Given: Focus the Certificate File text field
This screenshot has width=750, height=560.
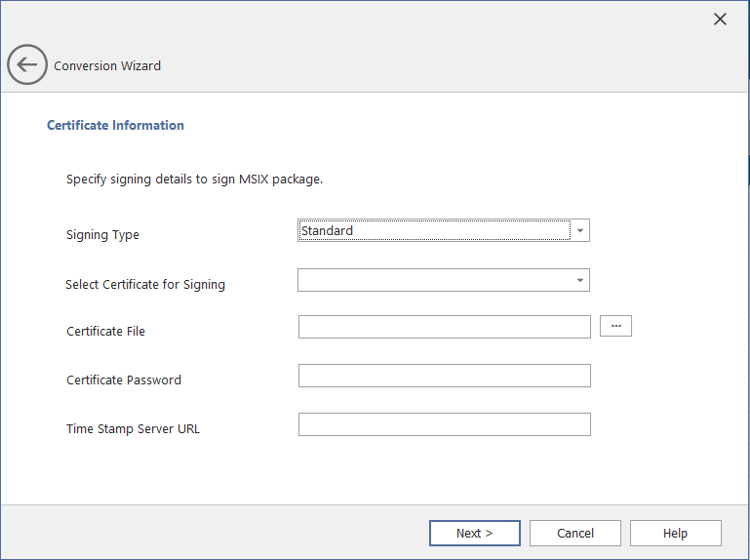Looking at the screenshot, I should 444,327.
